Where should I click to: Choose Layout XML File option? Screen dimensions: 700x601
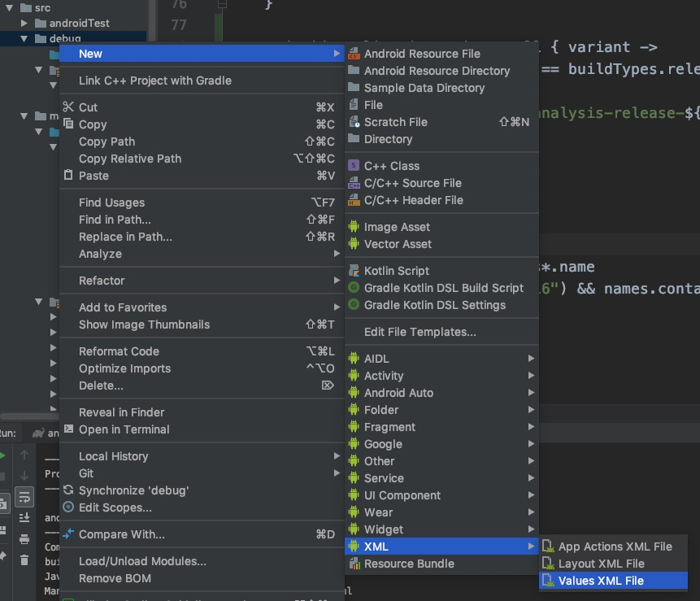[601, 564]
